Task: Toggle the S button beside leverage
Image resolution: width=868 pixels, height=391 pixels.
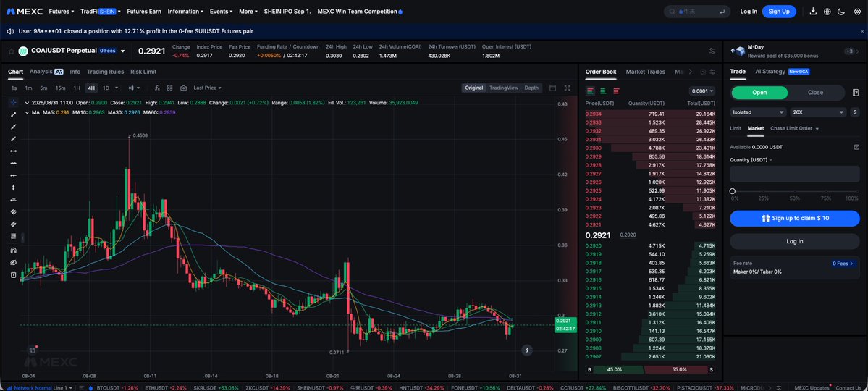Action: [x=856, y=112]
